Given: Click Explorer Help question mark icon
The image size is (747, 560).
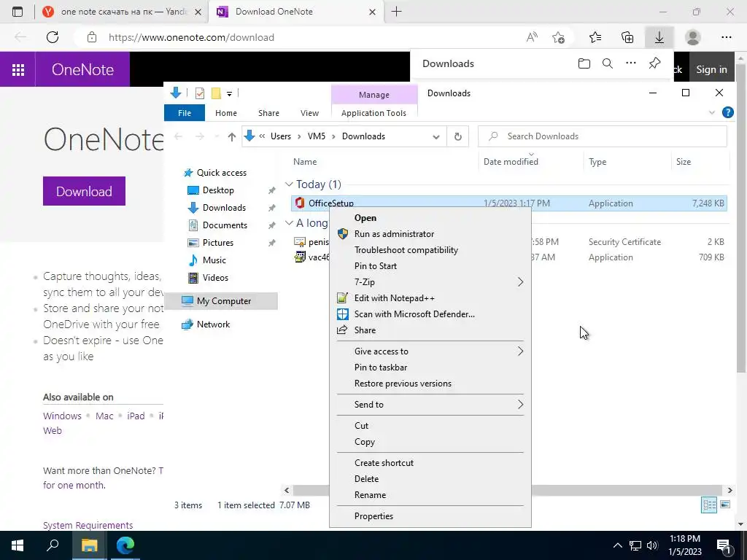Looking at the screenshot, I should point(727,112).
